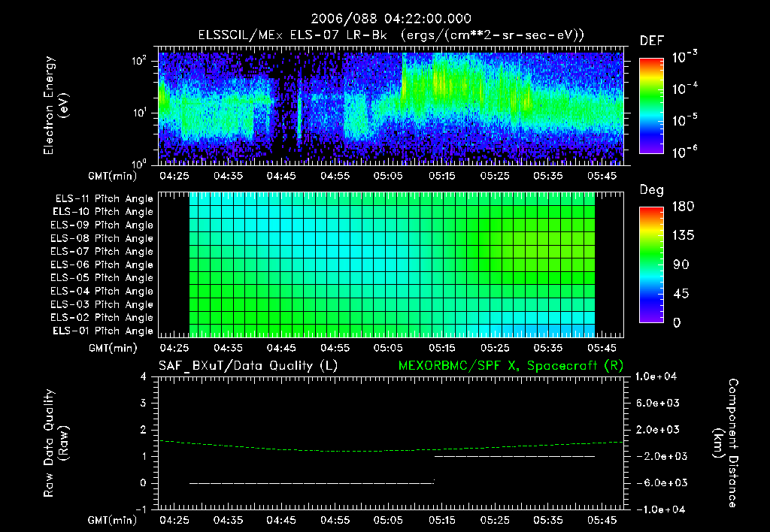
Task: Click 05:05 under the electron spectrogram
Action: (388, 176)
